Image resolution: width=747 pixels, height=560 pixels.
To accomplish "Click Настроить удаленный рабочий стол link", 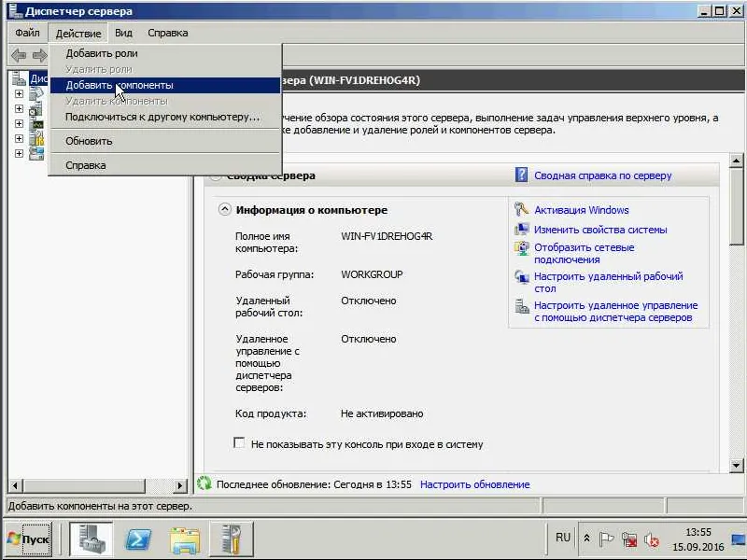I will [609, 283].
